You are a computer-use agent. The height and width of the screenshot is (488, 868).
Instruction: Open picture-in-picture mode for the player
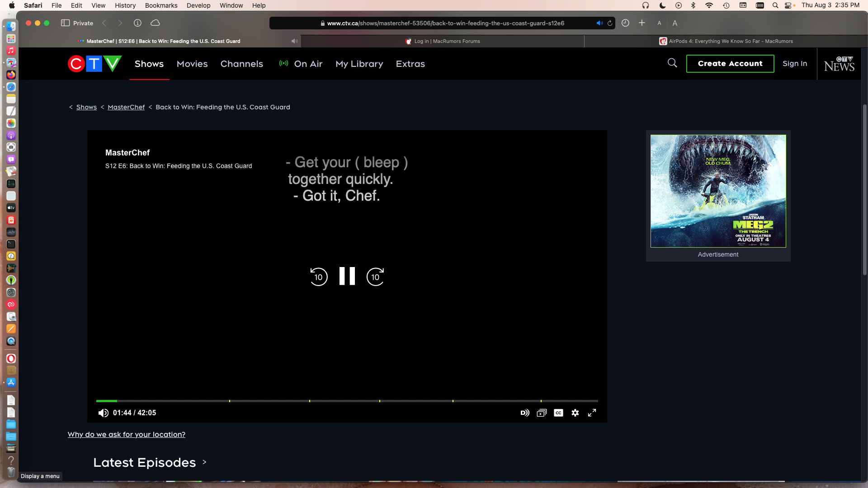(x=542, y=413)
